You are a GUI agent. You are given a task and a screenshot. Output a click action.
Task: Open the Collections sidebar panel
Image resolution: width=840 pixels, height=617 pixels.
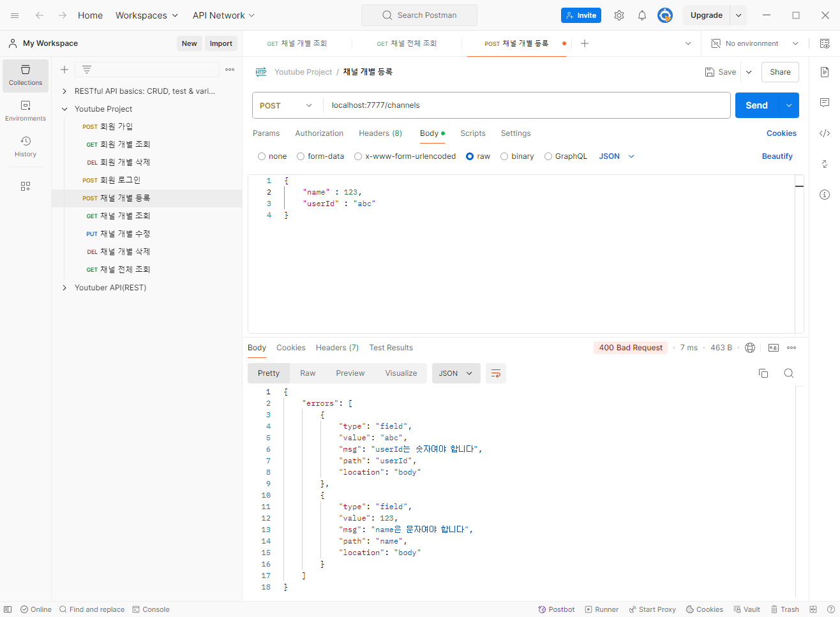point(26,75)
